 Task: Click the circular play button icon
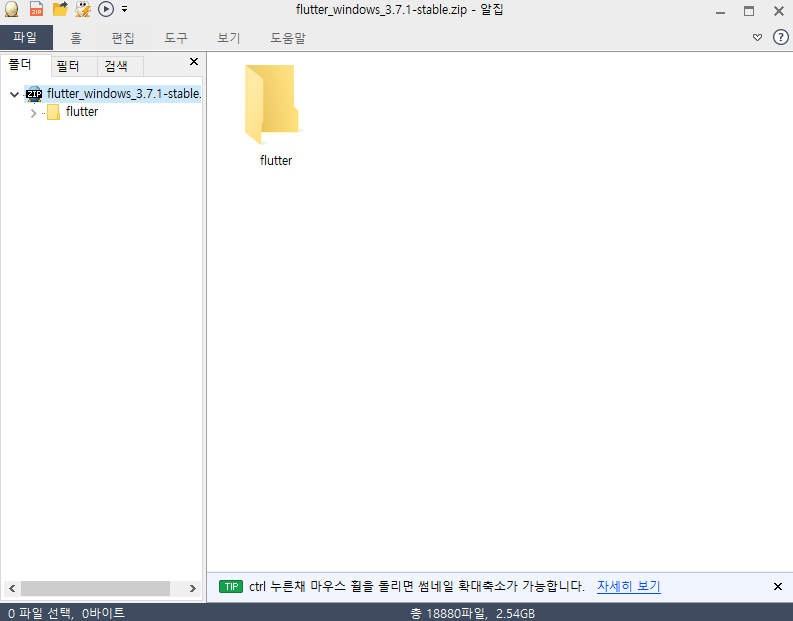[106, 9]
